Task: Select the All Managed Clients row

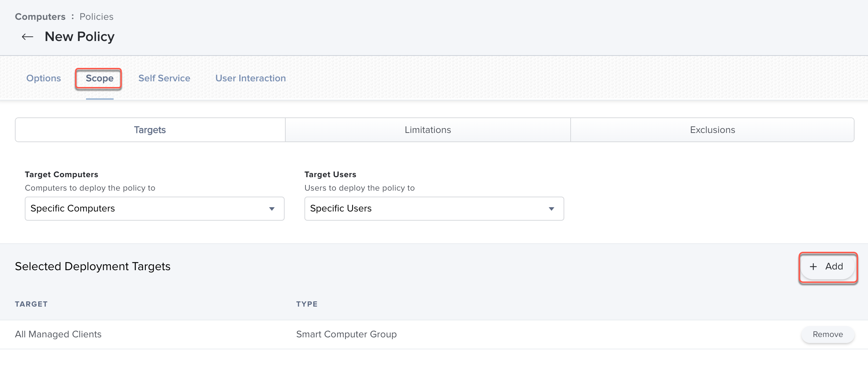Action: tap(58, 335)
